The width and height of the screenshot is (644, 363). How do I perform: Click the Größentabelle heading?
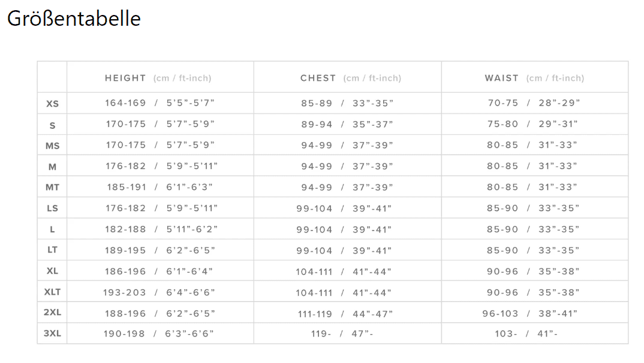coord(74,19)
